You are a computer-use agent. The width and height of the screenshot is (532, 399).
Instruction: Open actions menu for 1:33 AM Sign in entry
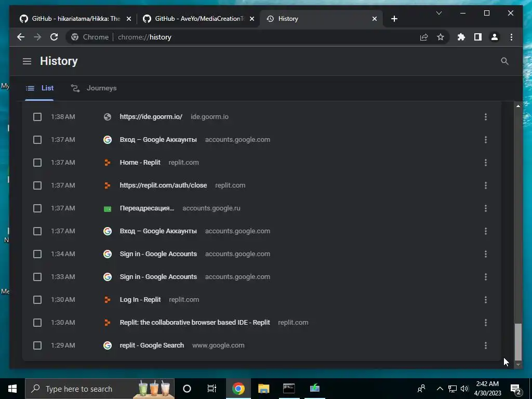[486, 277]
